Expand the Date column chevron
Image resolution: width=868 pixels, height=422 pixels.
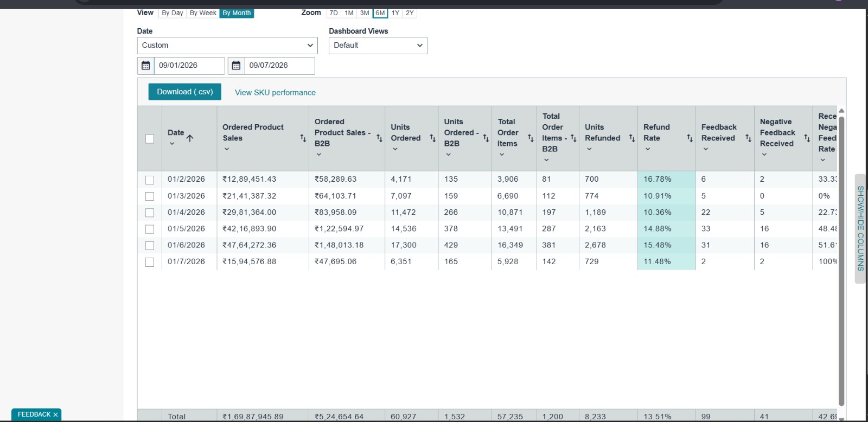[172, 144]
